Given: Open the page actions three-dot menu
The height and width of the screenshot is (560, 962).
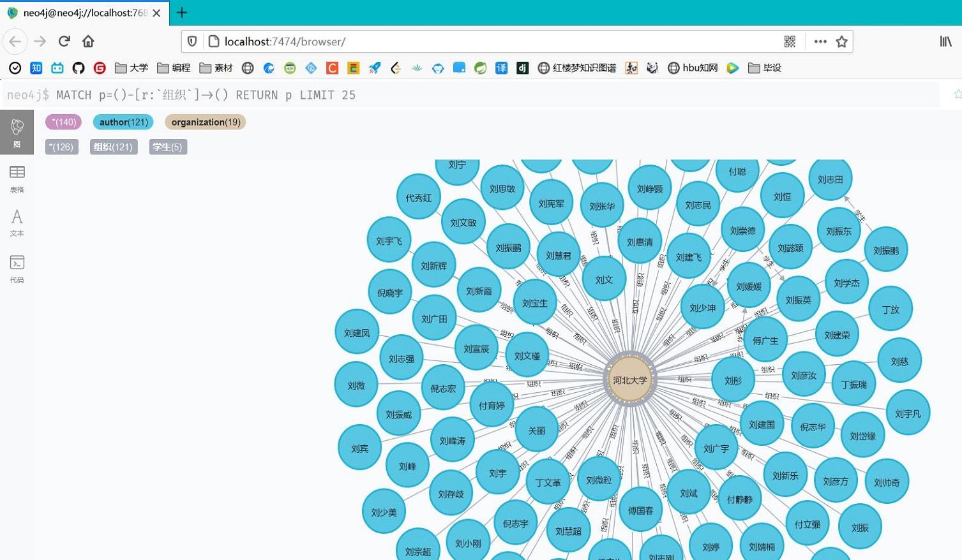Looking at the screenshot, I should [x=820, y=41].
